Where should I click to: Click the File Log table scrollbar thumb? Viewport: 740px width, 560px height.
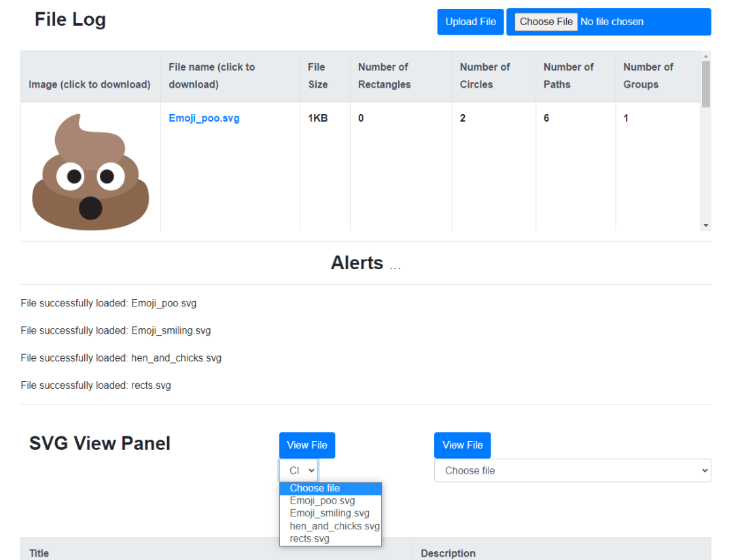(x=706, y=84)
